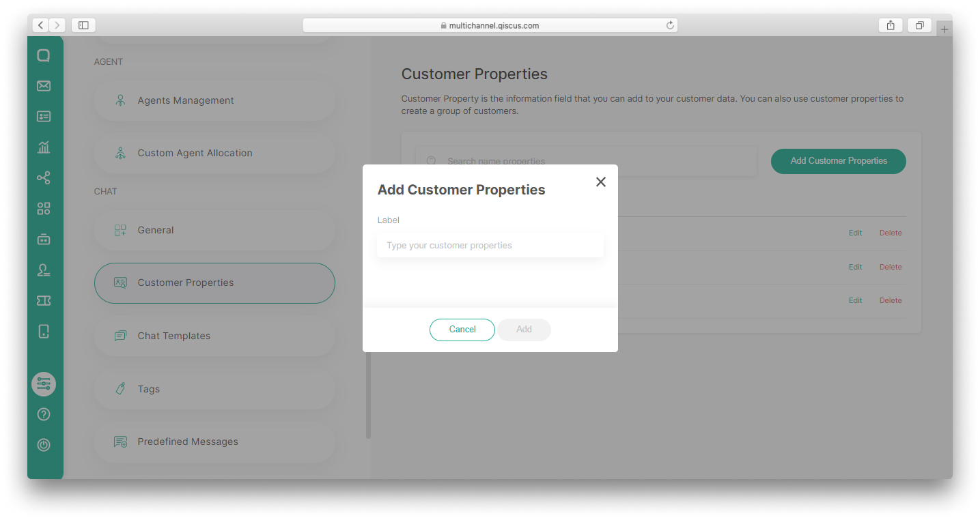Open the chatbot sidebar icon

(44, 240)
